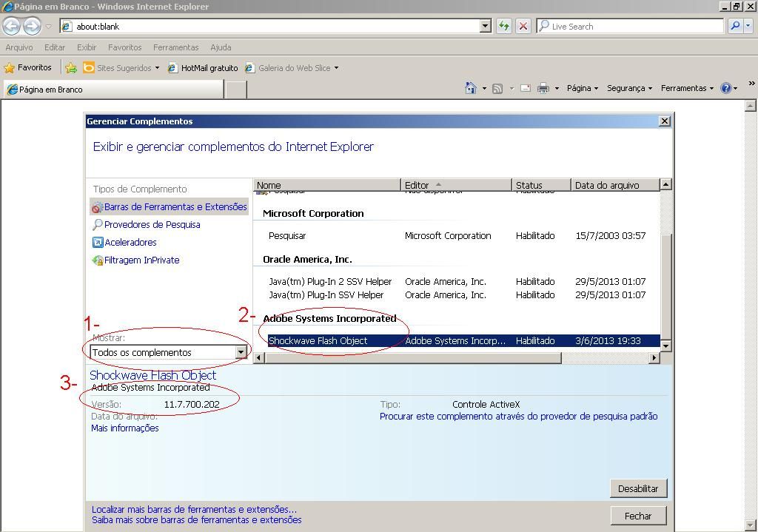
Task: Open the Home button dropdown arrow
Action: [x=484, y=89]
